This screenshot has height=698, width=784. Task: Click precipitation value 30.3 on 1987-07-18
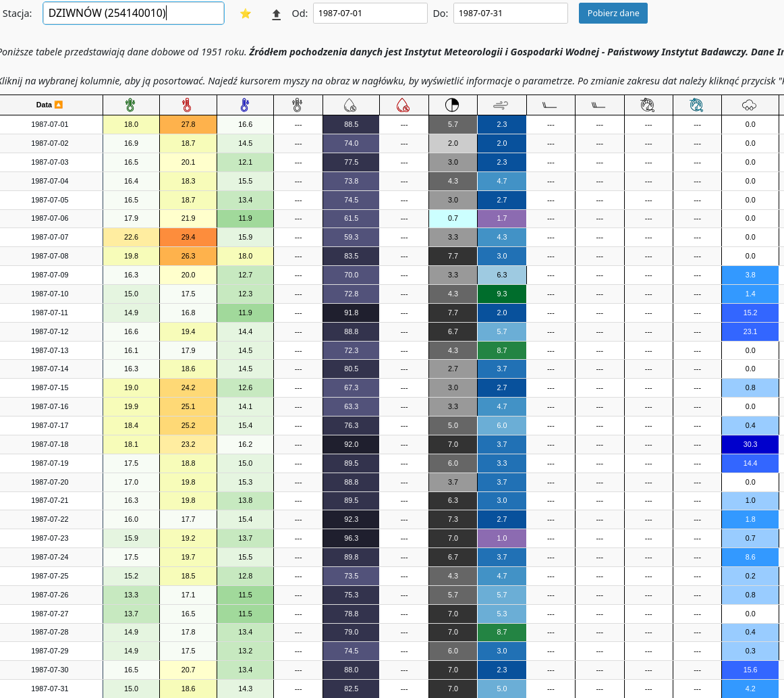pos(750,444)
